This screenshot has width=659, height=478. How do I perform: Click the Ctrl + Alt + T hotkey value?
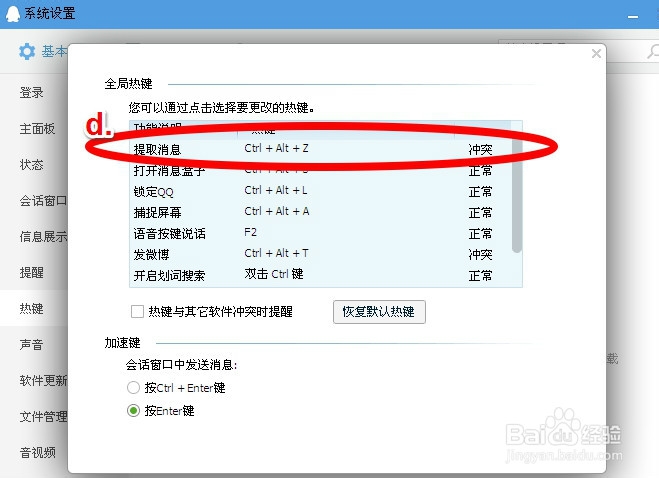tap(277, 254)
